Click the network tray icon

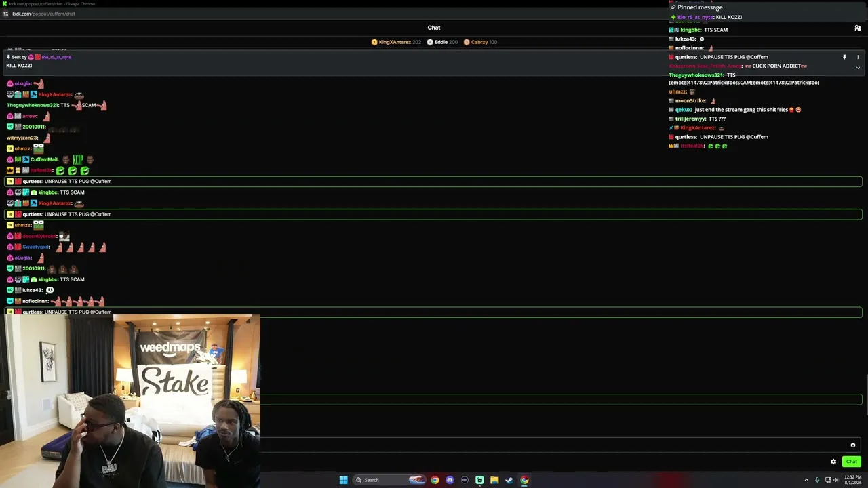tap(828, 480)
